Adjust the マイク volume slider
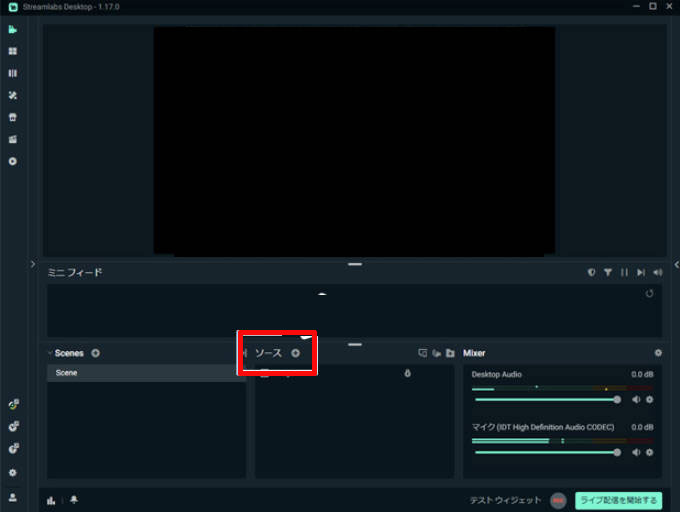Image resolution: width=680 pixels, height=512 pixels. (x=547, y=452)
